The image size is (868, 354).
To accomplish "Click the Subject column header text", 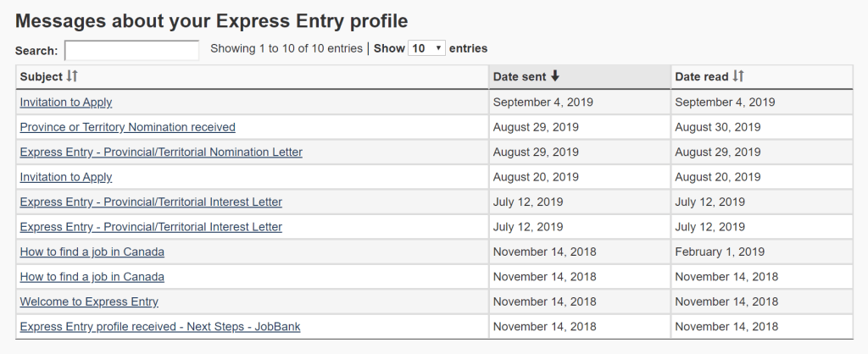I will [x=42, y=77].
